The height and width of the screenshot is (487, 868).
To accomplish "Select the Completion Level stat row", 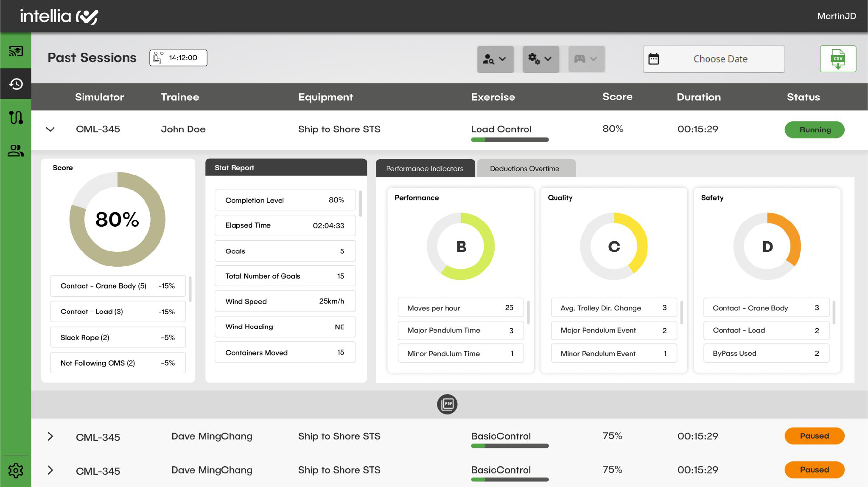I will tap(285, 200).
